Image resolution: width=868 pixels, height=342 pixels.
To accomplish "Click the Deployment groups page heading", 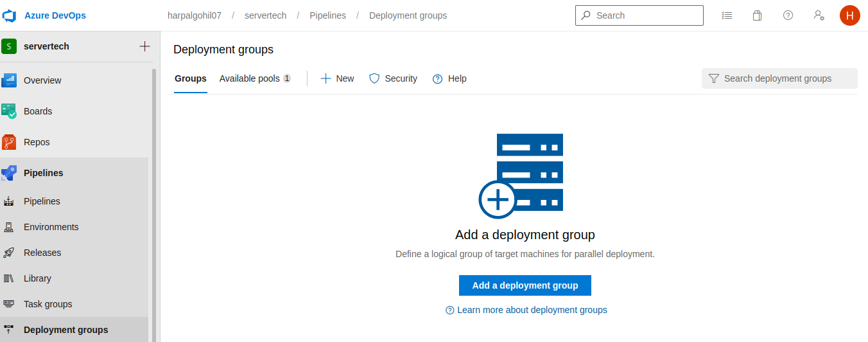I will (x=223, y=50).
